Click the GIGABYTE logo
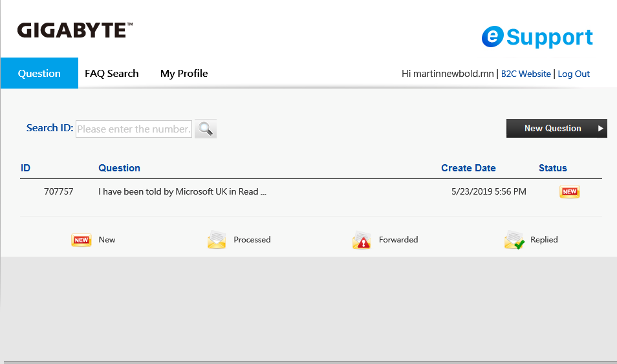This screenshot has height=364, width=617. click(75, 30)
